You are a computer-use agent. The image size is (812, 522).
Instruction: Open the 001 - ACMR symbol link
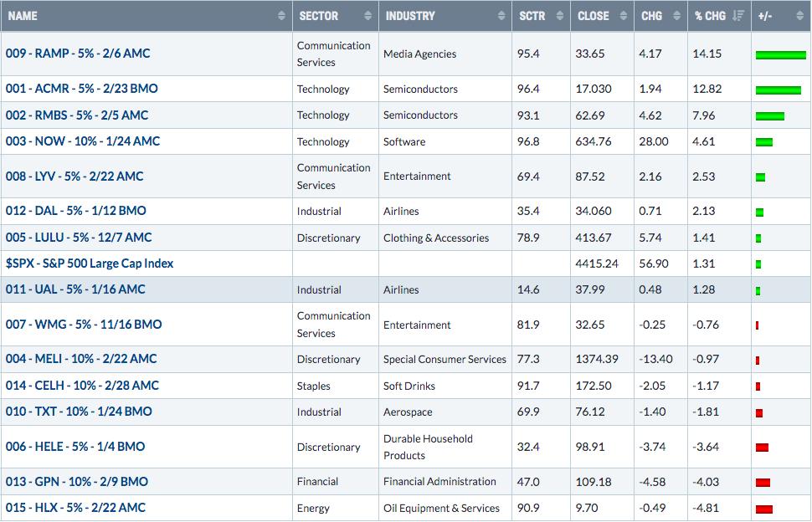pyautogui.click(x=82, y=89)
